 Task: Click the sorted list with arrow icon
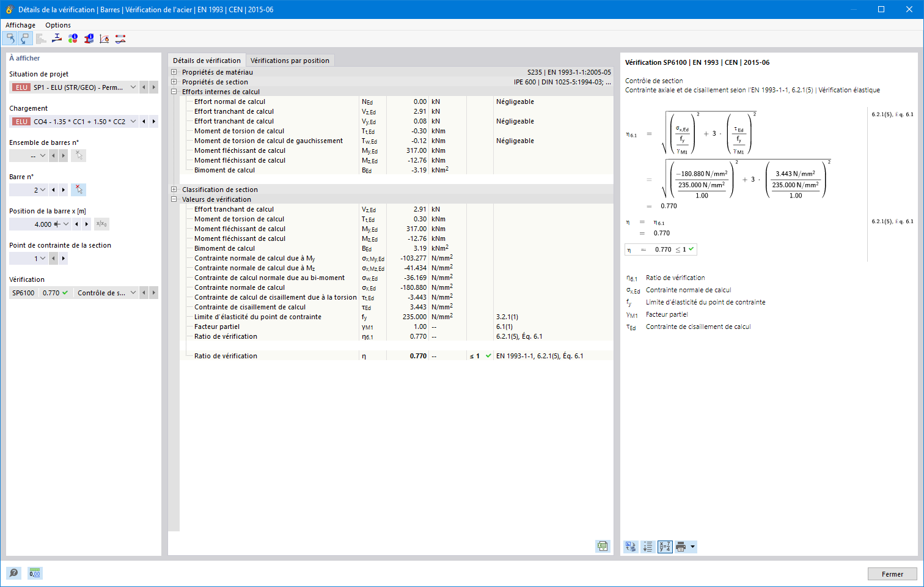click(x=648, y=547)
